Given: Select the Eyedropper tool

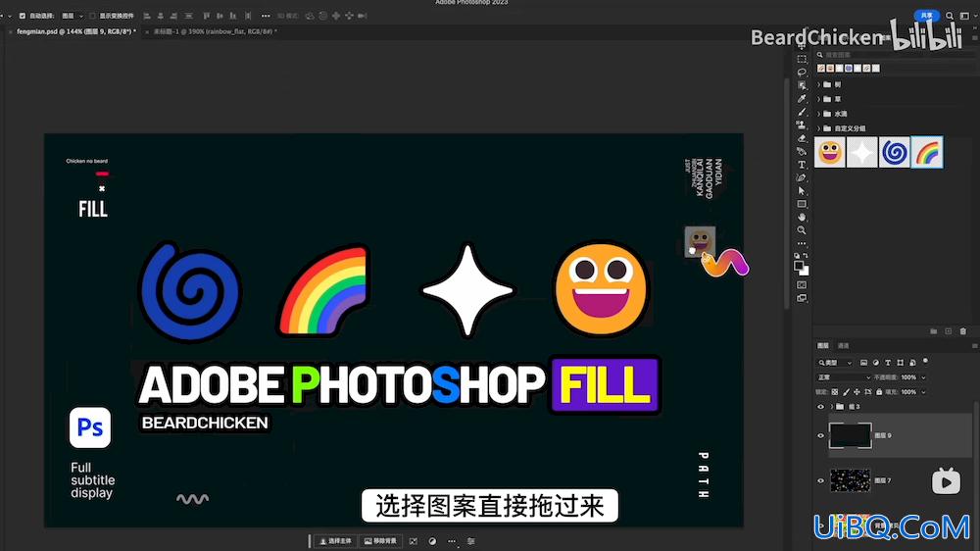Looking at the screenshot, I should pos(802,98).
